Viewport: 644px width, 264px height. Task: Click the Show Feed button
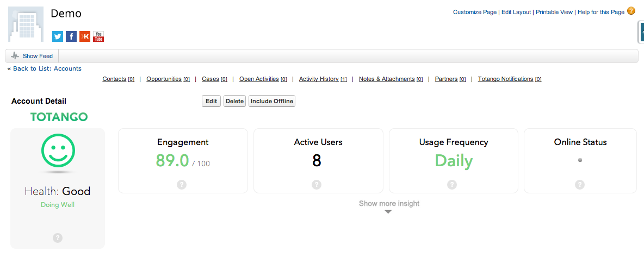pos(32,56)
